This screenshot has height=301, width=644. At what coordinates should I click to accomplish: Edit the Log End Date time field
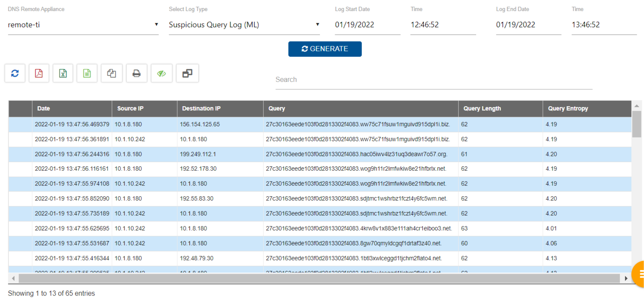pos(604,25)
